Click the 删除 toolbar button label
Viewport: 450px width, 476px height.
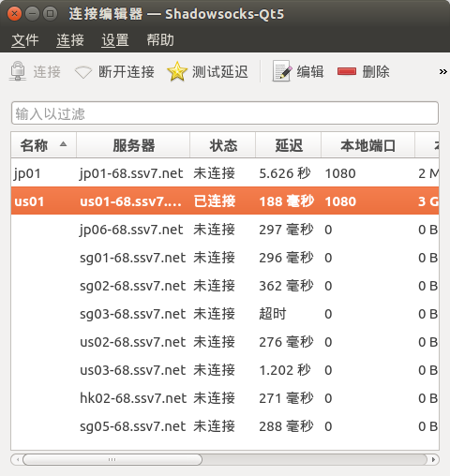tap(376, 72)
